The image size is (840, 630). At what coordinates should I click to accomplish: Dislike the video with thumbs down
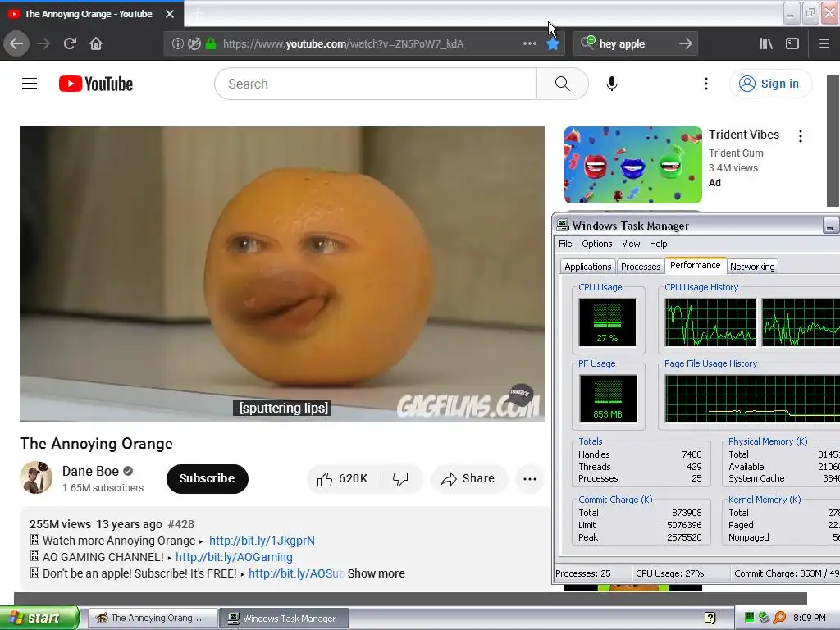pyautogui.click(x=400, y=478)
